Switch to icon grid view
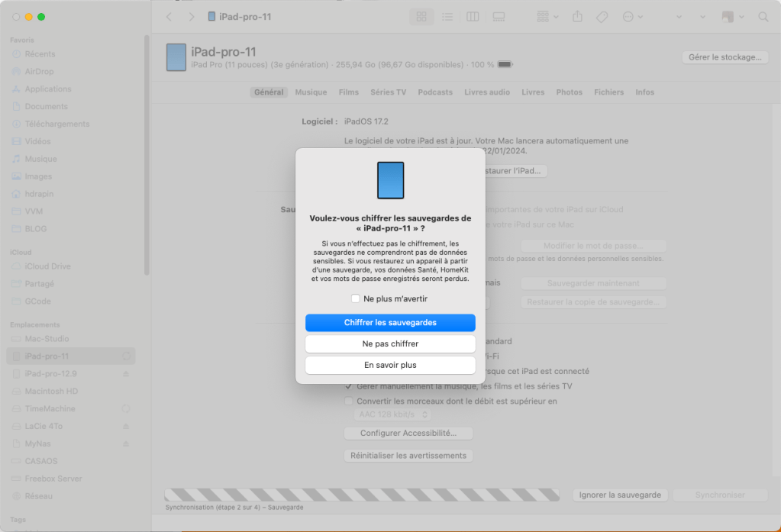The height and width of the screenshot is (532, 781). [x=422, y=17]
